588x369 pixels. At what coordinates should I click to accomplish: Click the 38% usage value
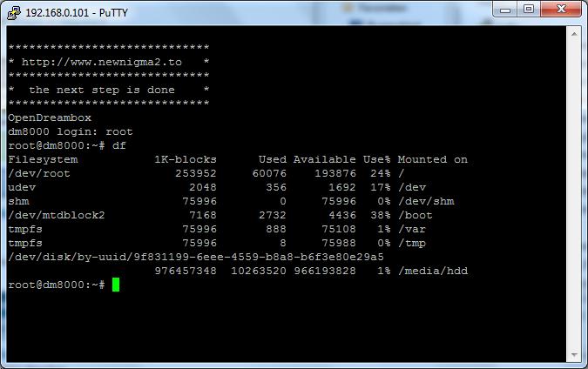point(381,215)
